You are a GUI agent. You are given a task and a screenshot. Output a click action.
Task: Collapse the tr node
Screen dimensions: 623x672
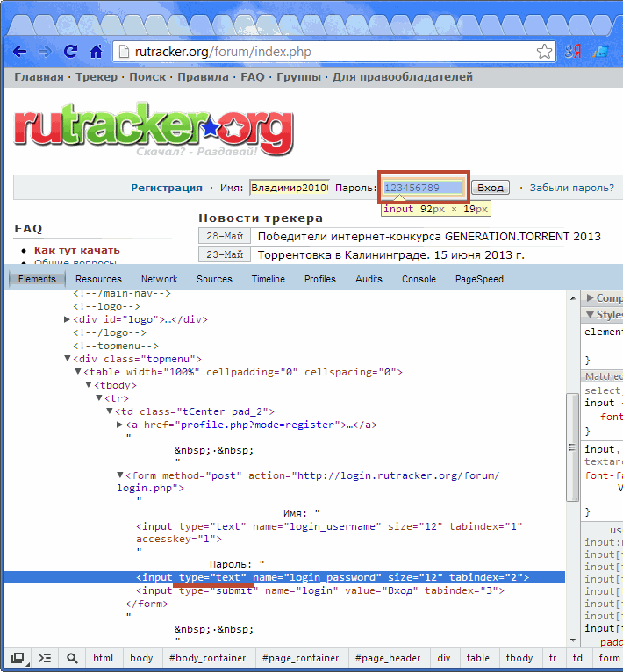[98, 398]
